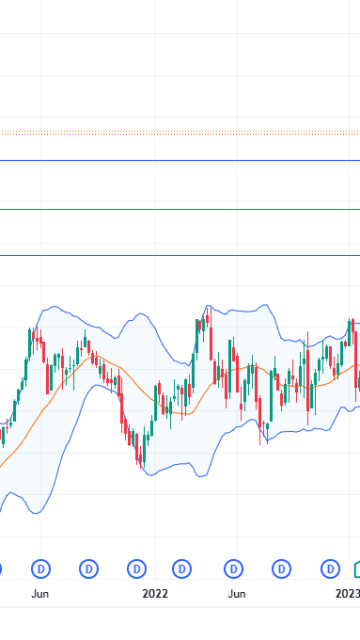Open dividend marker just after 2022 label

(182, 568)
